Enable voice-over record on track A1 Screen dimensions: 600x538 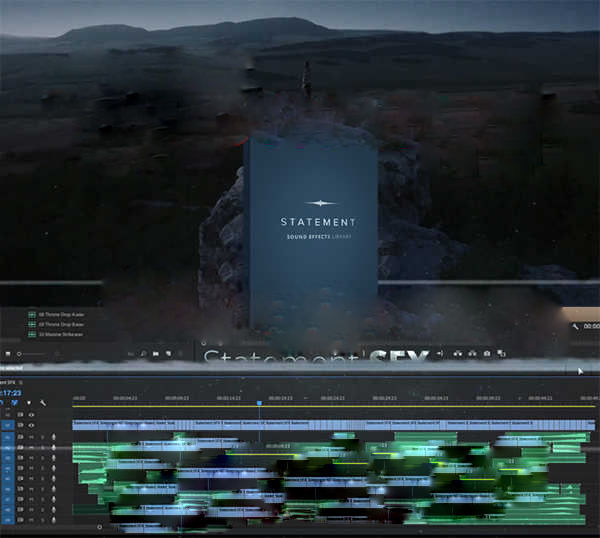click(x=54, y=437)
